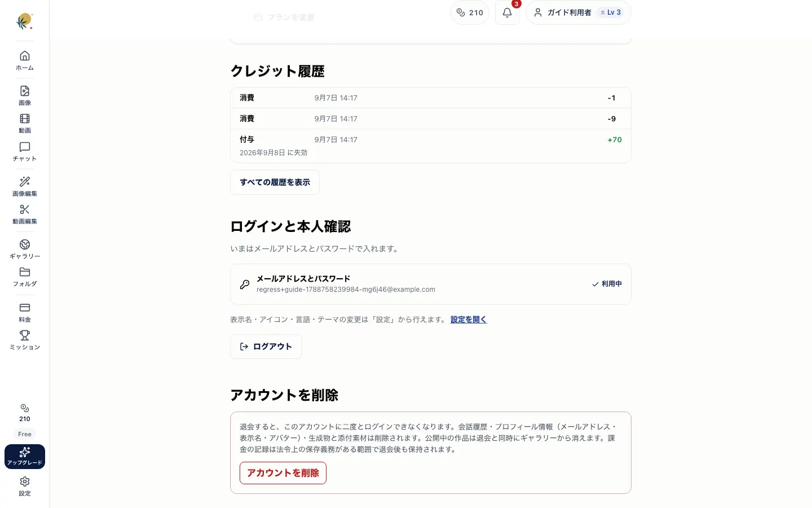Open the 画像 image generation page
The image size is (812, 508).
click(25, 95)
